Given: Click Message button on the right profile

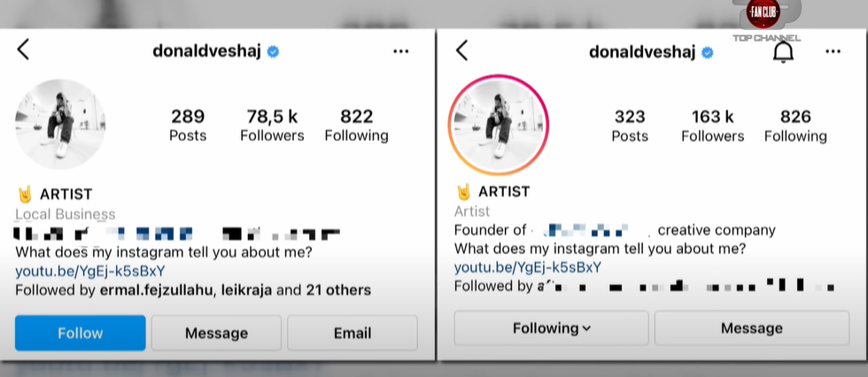Looking at the screenshot, I should coord(751,328).
